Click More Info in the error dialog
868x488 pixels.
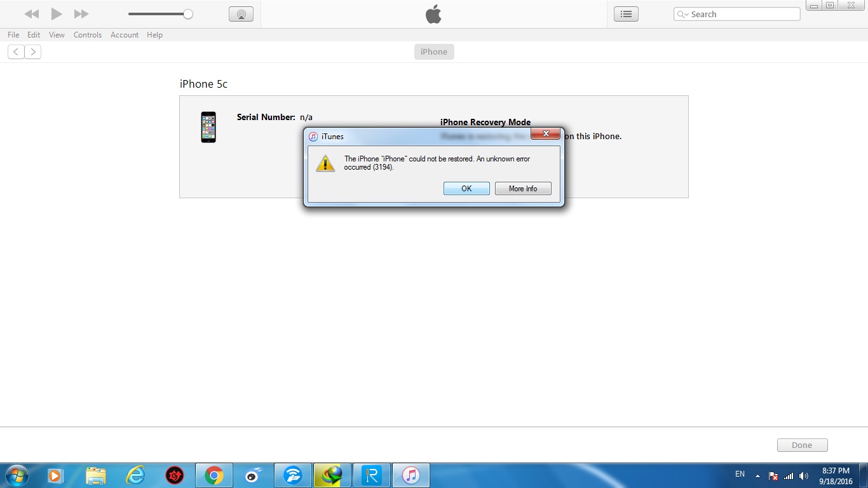point(523,189)
